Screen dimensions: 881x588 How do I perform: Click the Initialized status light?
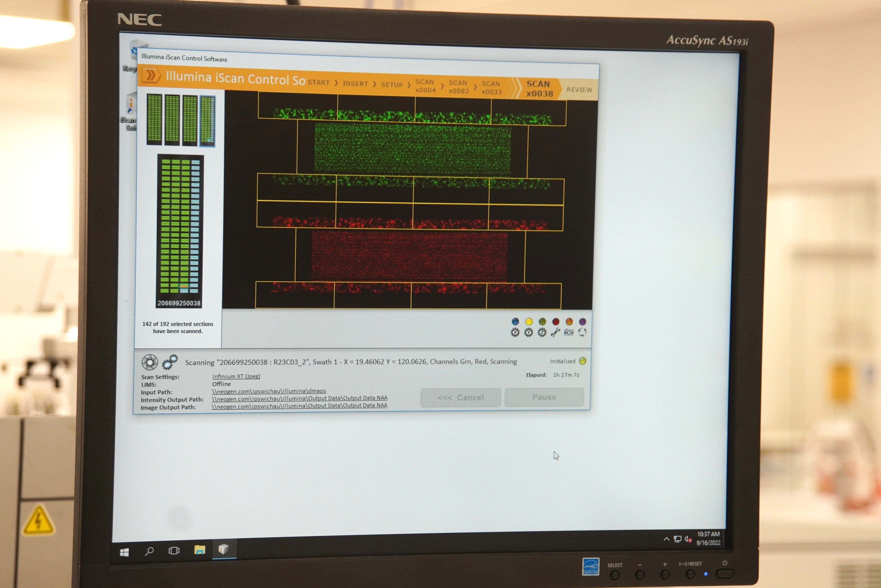(582, 361)
